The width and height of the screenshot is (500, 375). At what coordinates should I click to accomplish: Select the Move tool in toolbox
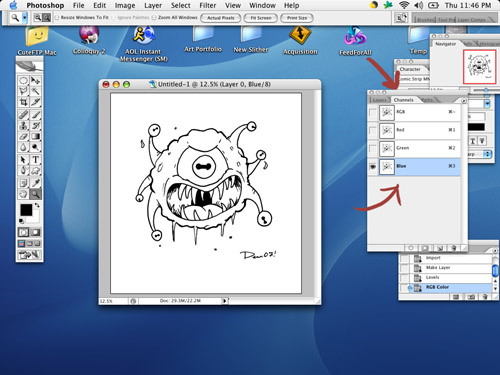(35, 81)
